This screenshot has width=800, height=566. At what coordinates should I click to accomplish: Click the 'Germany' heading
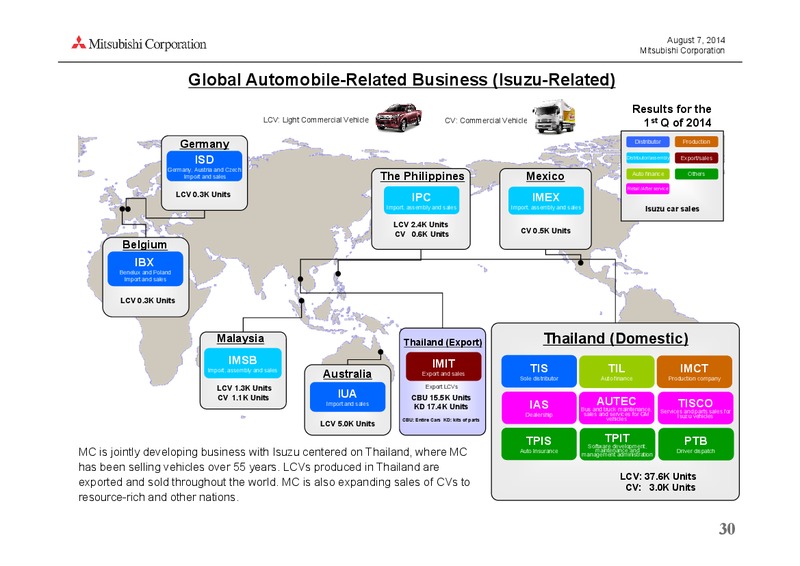205,144
